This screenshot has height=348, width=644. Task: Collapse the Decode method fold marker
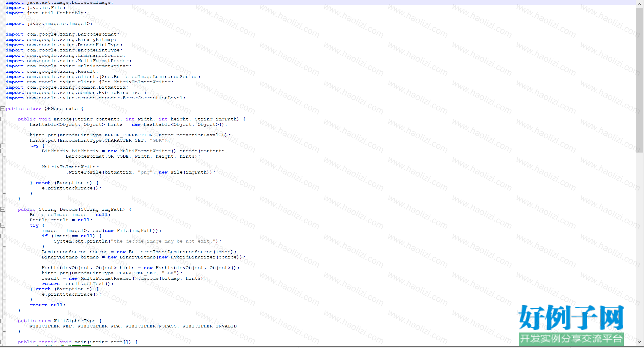point(3,209)
